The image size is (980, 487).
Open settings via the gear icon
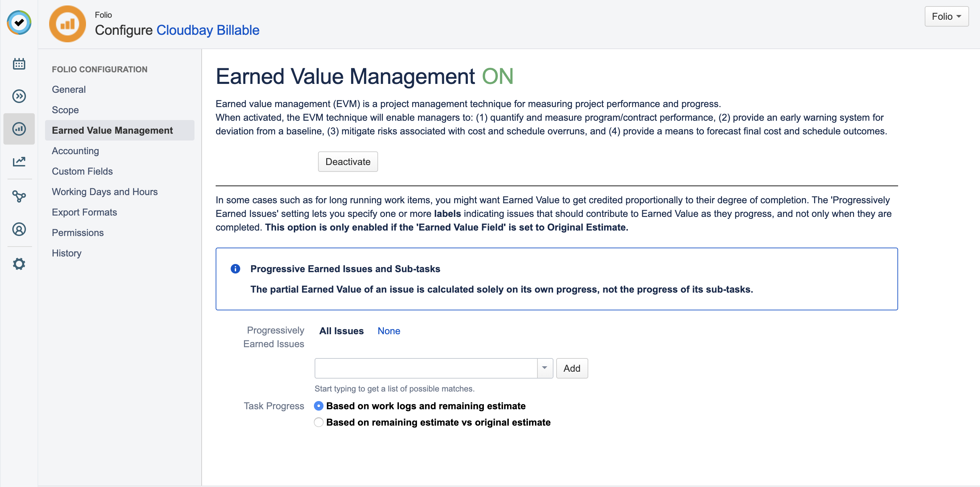tap(19, 264)
